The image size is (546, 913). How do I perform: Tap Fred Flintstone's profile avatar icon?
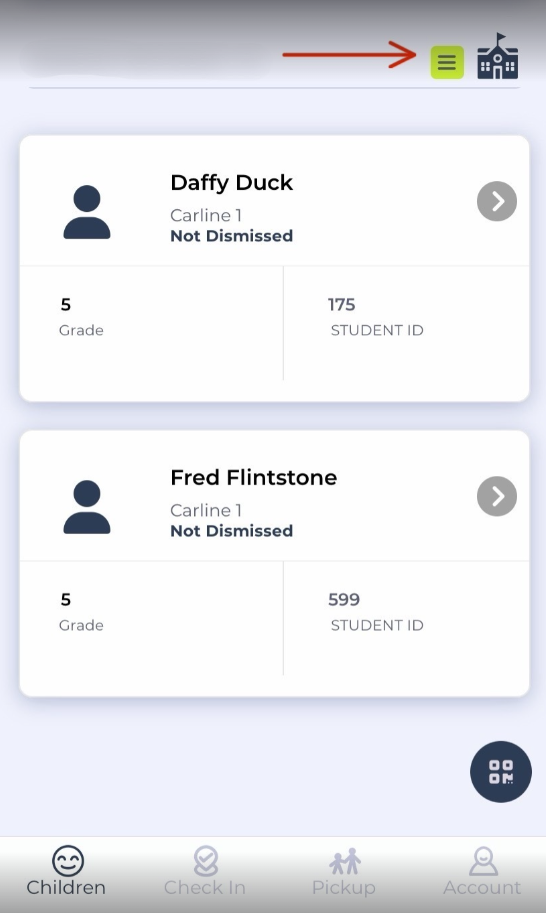coord(87,507)
